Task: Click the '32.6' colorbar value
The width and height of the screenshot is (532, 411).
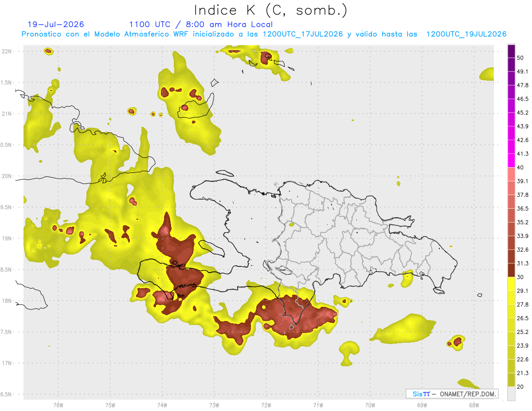Action: click(x=523, y=250)
